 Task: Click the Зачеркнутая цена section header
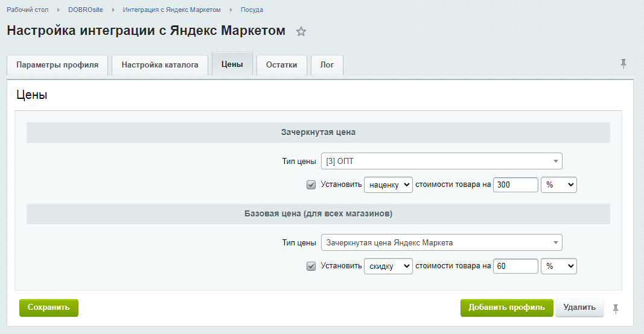318,133
